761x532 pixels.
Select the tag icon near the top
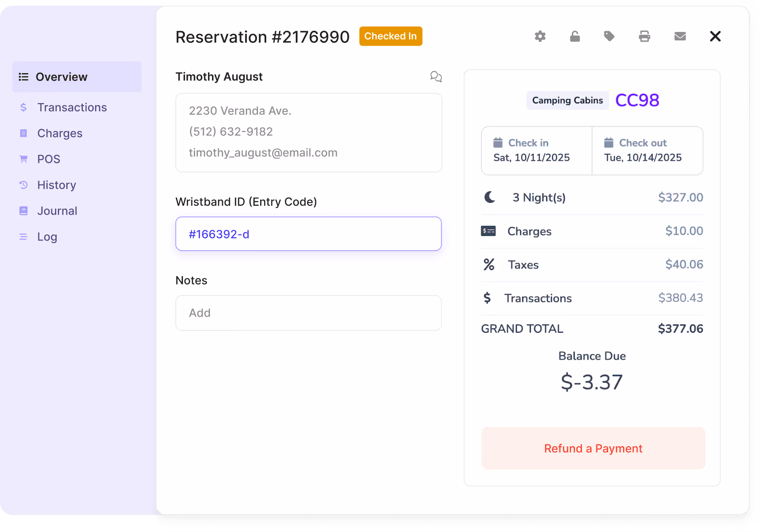point(609,36)
